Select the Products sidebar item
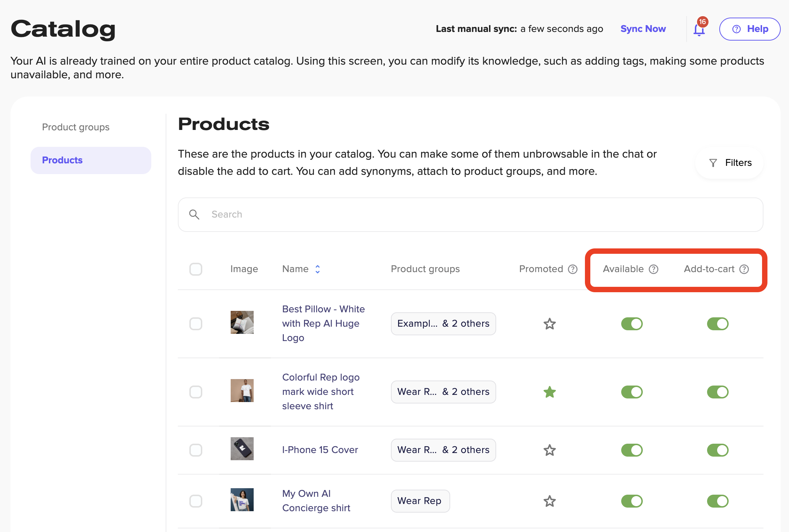The image size is (789, 532). (x=91, y=160)
